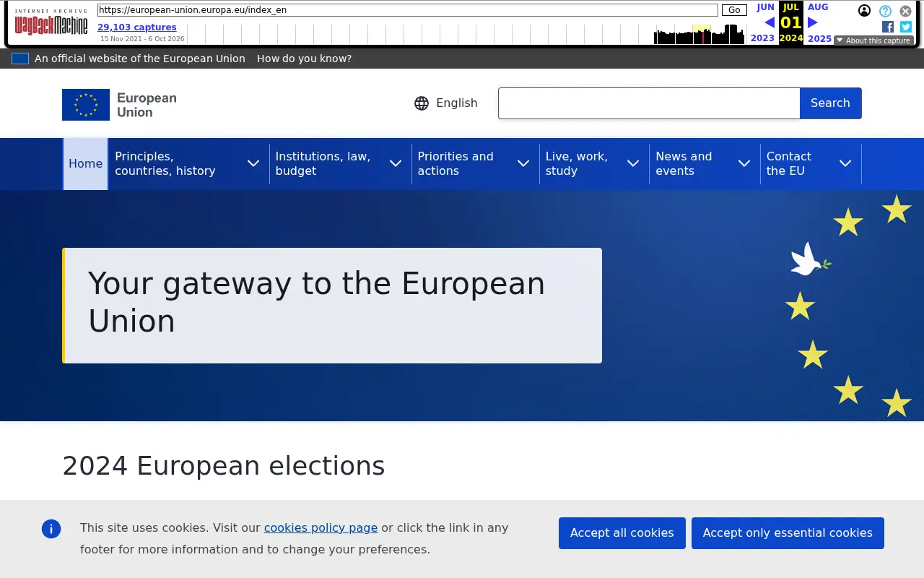Expand Institutions, law, budget menu chevron
The image size is (924, 578).
pos(396,163)
